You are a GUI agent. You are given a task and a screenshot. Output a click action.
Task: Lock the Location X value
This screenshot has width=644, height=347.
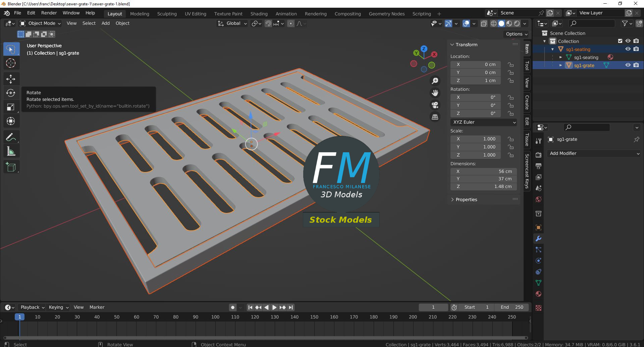click(511, 64)
